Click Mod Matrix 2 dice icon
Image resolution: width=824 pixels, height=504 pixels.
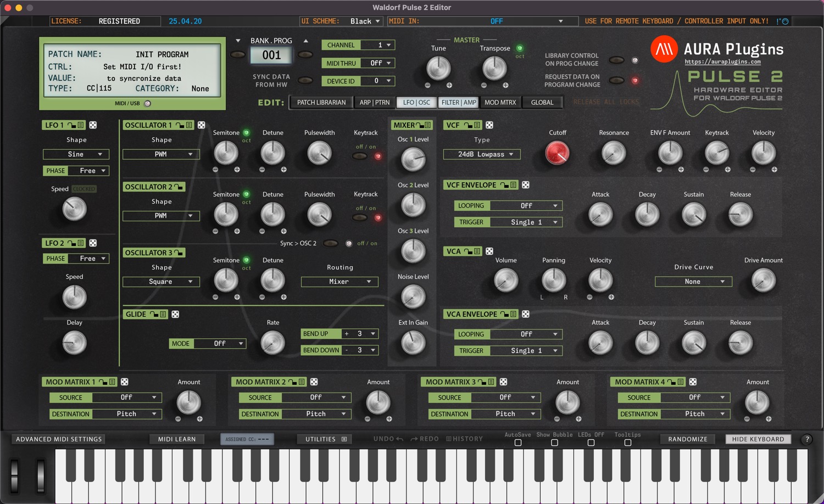[314, 382]
